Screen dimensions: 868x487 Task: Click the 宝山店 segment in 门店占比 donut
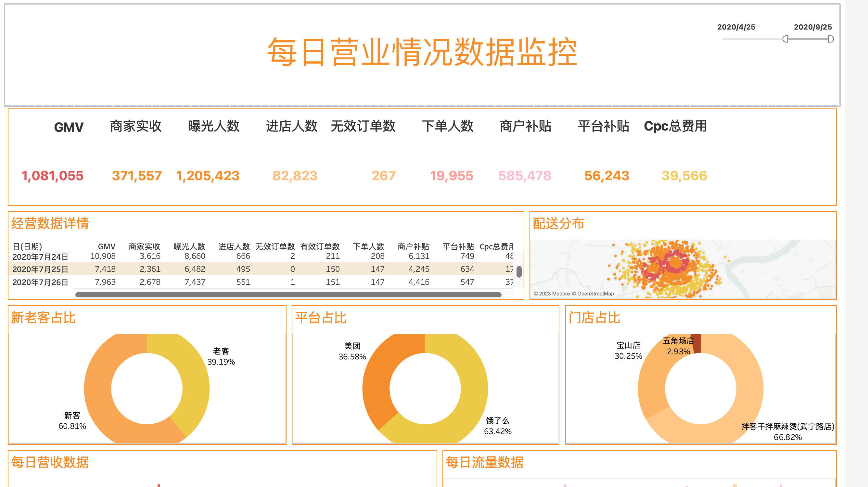tap(652, 384)
